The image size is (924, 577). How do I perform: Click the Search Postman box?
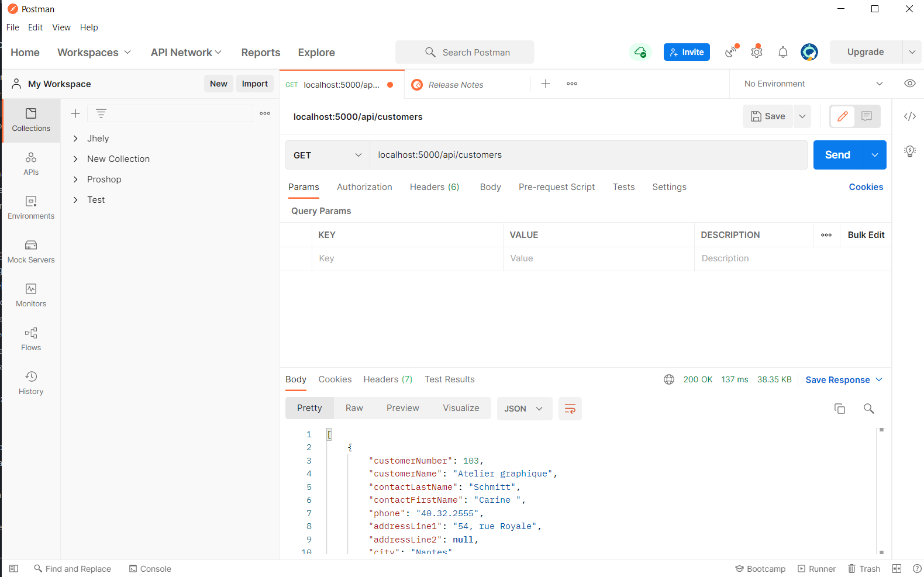(465, 52)
